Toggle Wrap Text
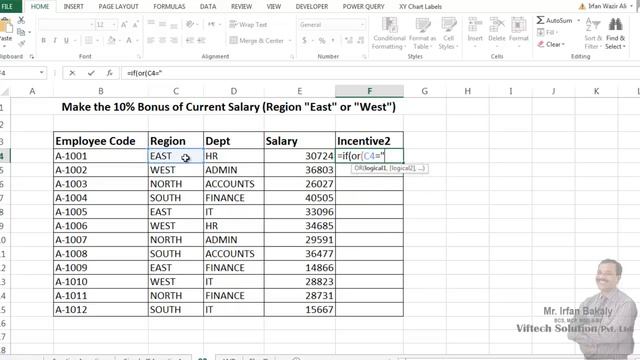 click(248, 24)
